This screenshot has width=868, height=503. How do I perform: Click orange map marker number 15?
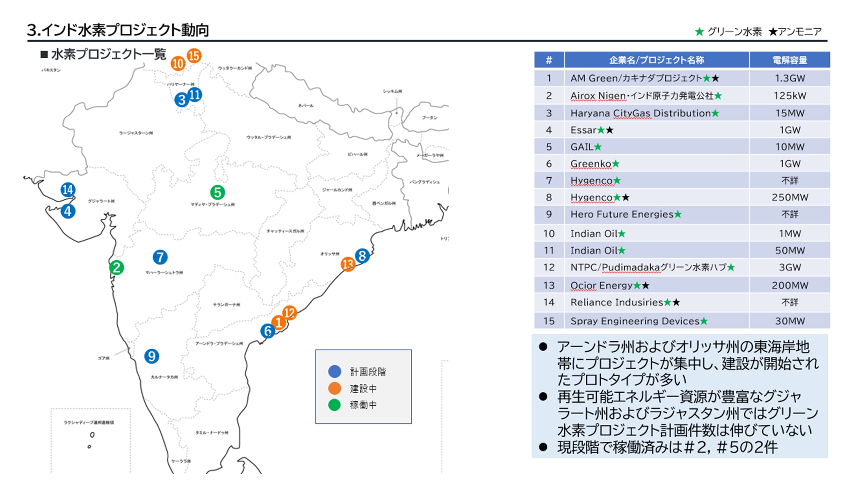tap(194, 55)
